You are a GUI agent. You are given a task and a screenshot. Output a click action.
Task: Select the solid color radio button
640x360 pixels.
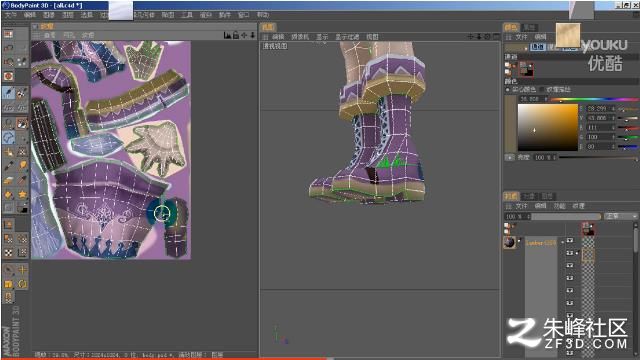click(x=508, y=89)
